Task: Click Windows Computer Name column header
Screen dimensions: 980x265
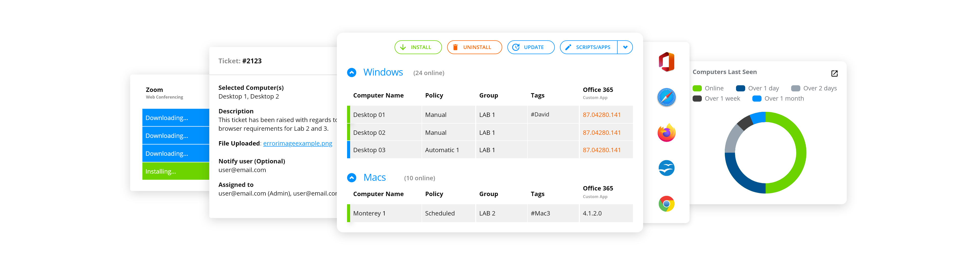Action: (378, 95)
